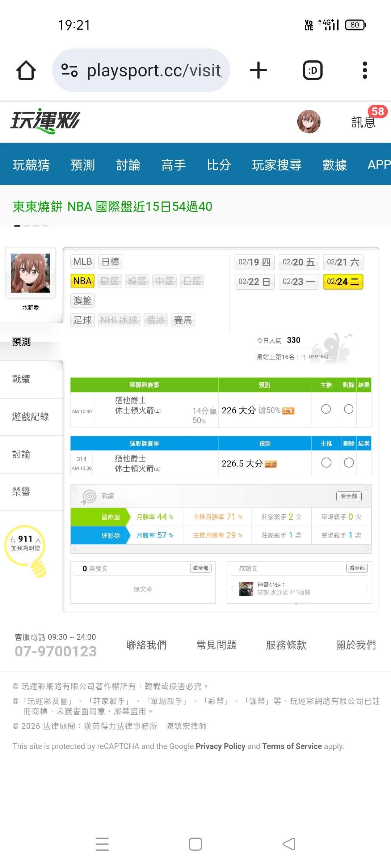This screenshot has height=868, width=391.
Task: Expand 篇發文 section via 看全部
Action: (201, 568)
